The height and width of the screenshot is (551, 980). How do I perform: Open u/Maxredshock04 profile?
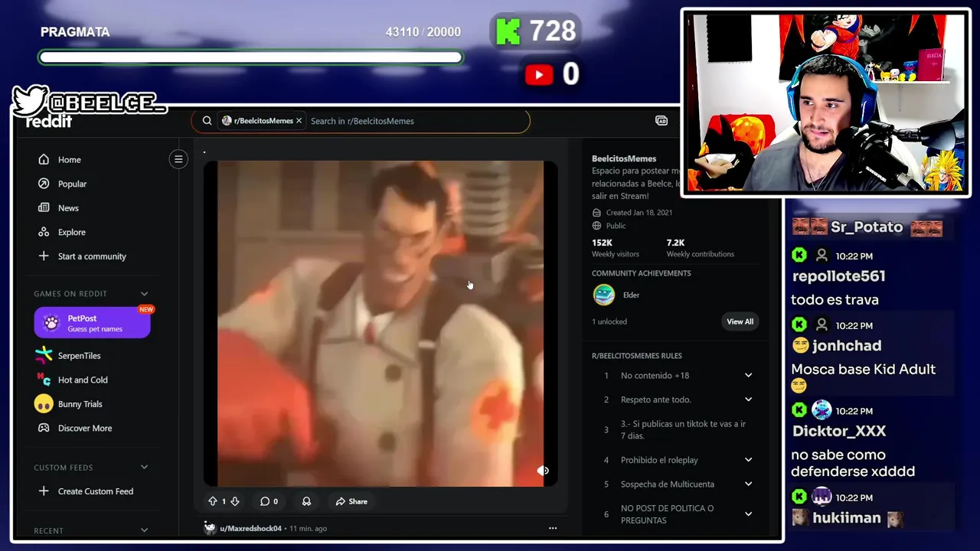click(250, 529)
